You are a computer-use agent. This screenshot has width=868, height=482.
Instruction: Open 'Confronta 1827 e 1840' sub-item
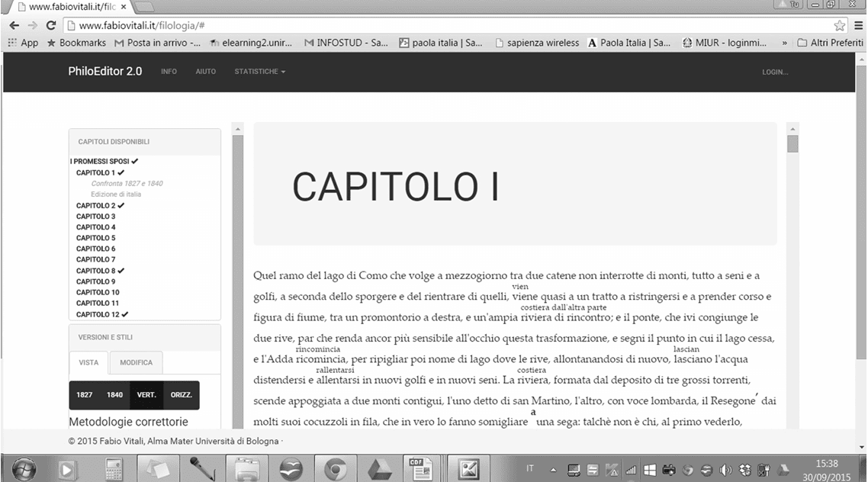point(127,183)
